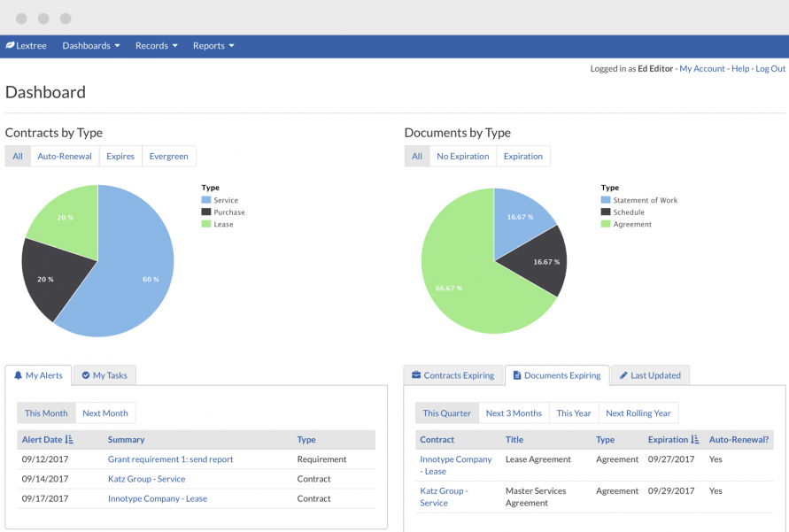Click the Lextree leaf logo icon

click(x=10, y=46)
